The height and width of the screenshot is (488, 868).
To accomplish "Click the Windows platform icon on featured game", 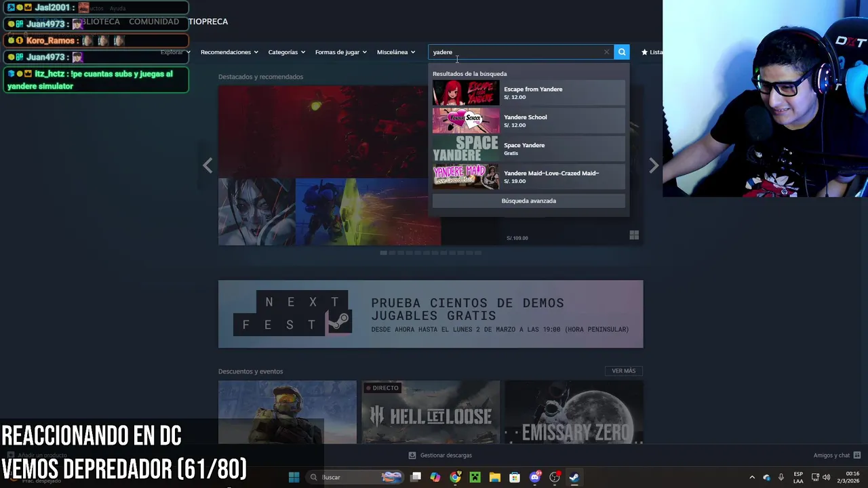I will click(634, 235).
